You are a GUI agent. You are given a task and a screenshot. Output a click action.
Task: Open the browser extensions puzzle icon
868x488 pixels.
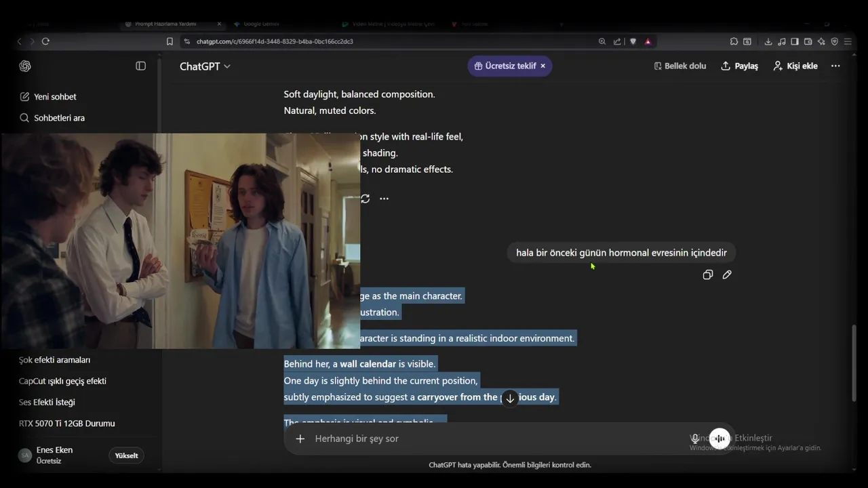click(734, 41)
